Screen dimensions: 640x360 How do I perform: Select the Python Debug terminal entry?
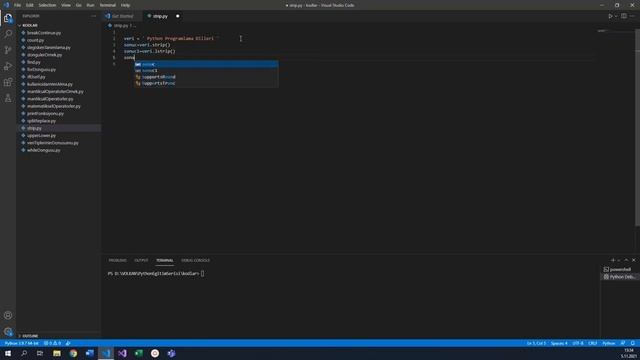[x=620, y=277]
